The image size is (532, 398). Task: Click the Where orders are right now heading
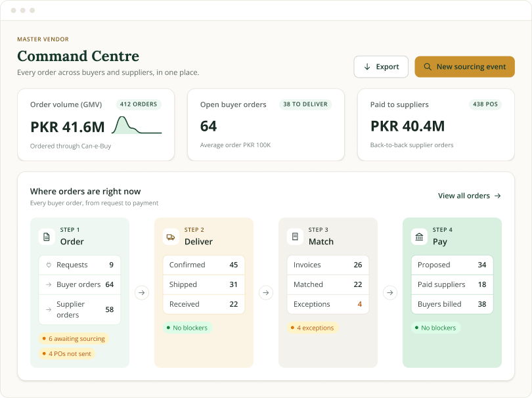tap(85, 191)
